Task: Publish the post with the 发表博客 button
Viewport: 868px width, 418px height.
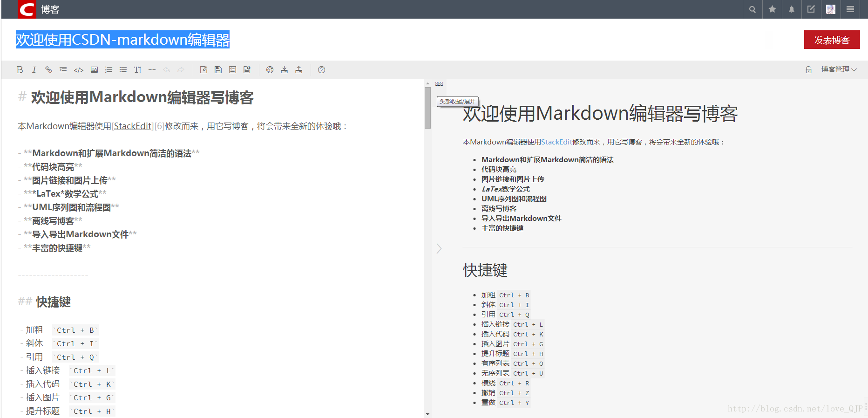Action: coord(832,40)
